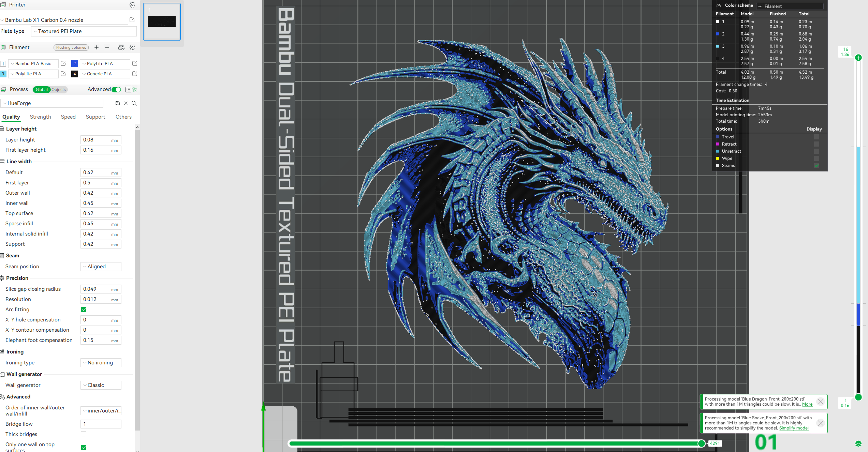Open filament settings with the gear icon
Screen dimensions: 868x452
pyautogui.click(x=132, y=47)
